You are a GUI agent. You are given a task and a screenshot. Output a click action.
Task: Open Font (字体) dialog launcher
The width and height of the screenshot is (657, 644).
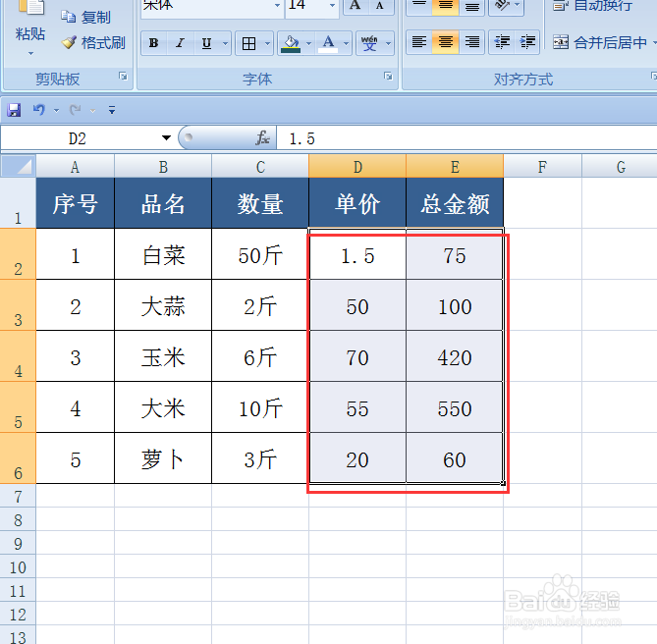coord(389,77)
